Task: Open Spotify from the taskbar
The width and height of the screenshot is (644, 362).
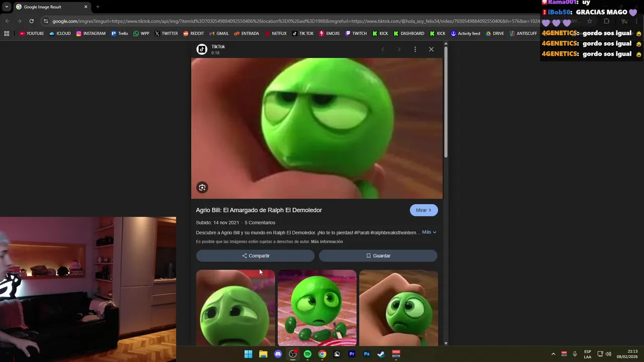Action: coord(307,354)
